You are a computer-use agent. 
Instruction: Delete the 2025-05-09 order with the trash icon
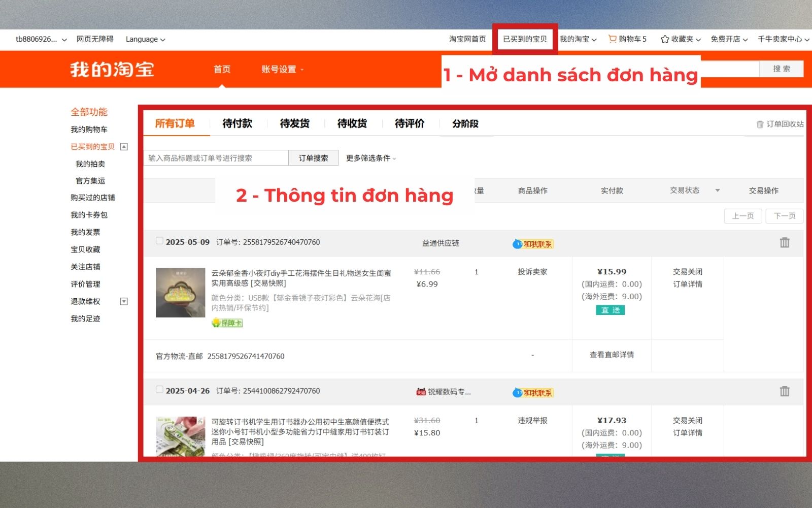coord(785,242)
